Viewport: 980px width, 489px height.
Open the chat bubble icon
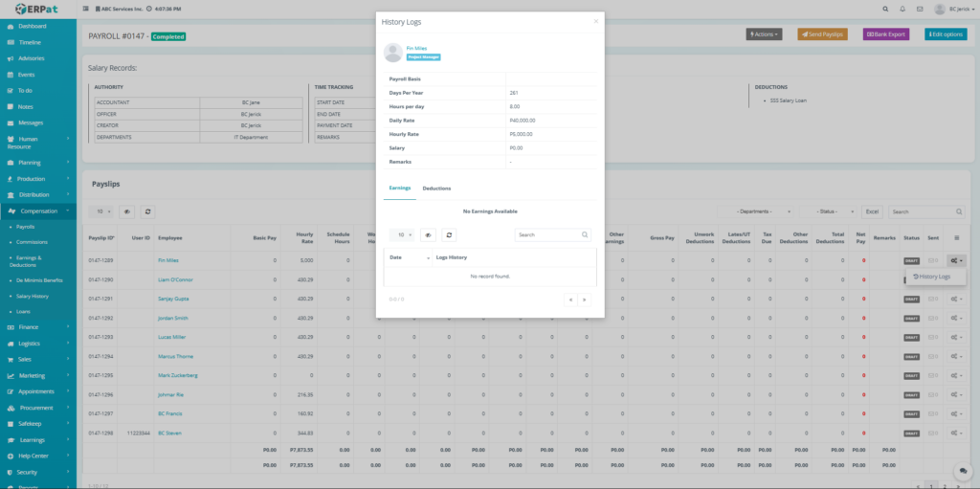point(963,472)
